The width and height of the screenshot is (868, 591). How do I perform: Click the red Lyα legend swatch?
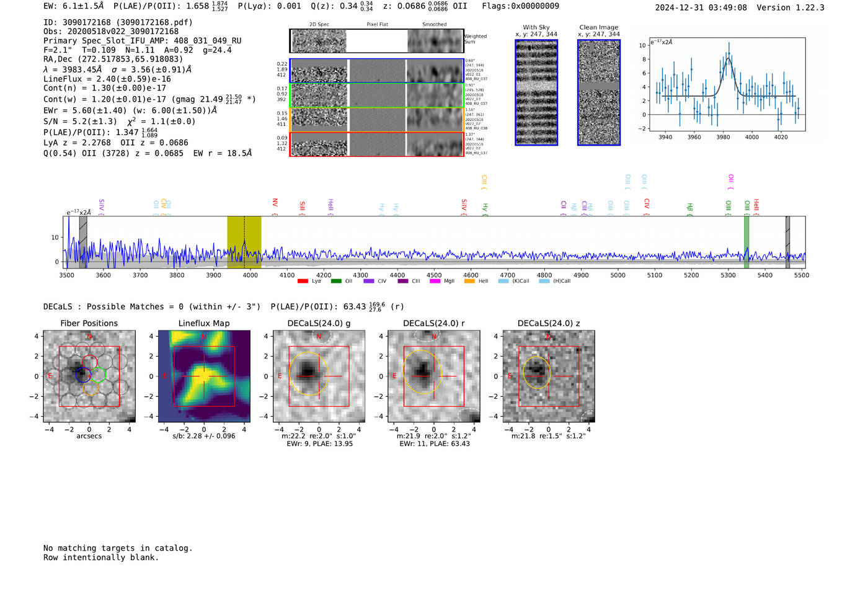303,282
